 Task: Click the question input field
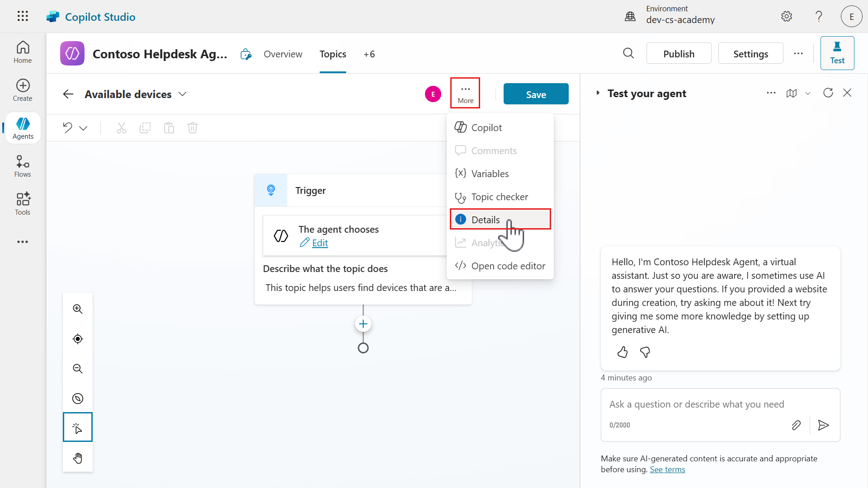click(705, 404)
